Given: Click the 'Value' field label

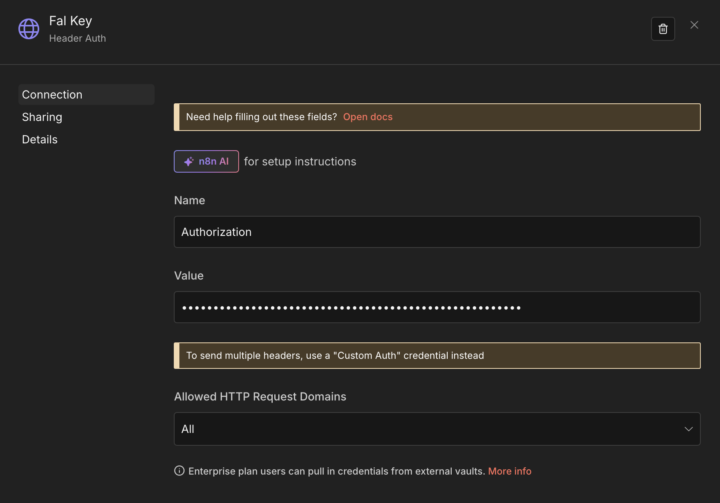Looking at the screenshot, I should (x=189, y=276).
